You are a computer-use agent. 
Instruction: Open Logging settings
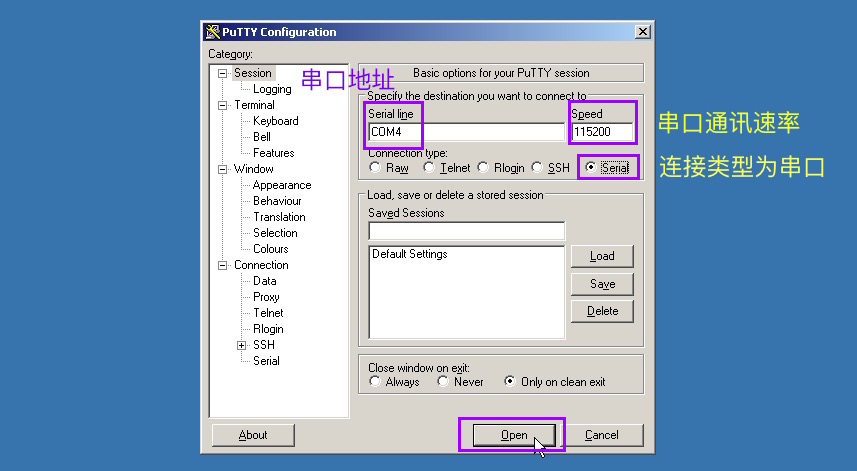[x=272, y=89]
